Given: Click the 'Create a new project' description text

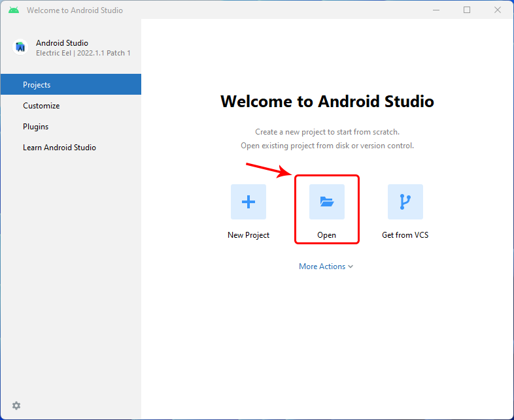Looking at the screenshot, I should (327, 132).
